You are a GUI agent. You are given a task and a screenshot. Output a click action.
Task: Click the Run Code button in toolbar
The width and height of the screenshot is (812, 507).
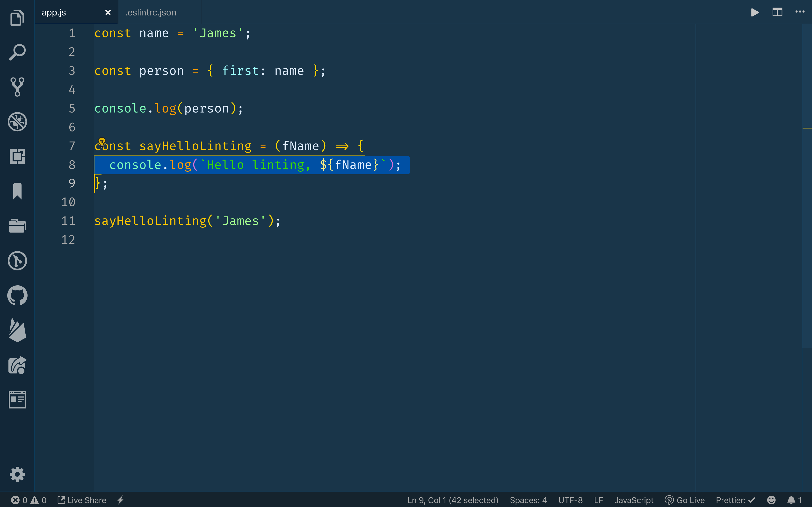pyautogui.click(x=754, y=12)
